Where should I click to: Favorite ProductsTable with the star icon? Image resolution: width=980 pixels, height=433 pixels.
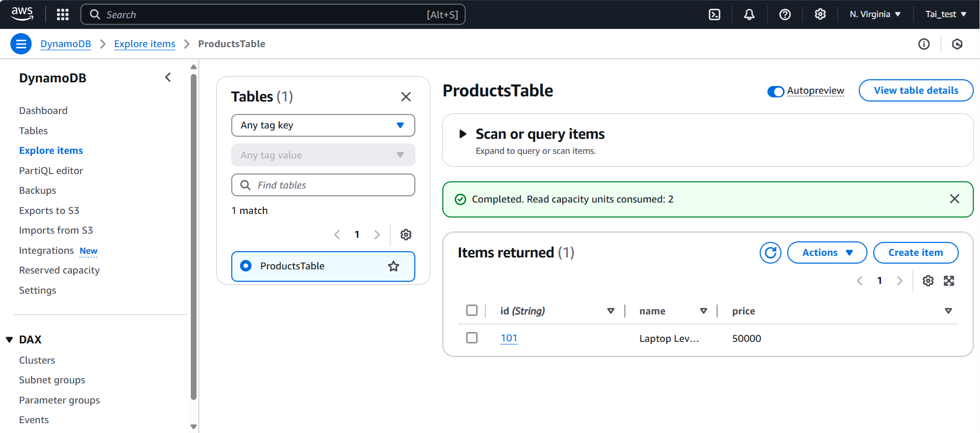(x=394, y=266)
